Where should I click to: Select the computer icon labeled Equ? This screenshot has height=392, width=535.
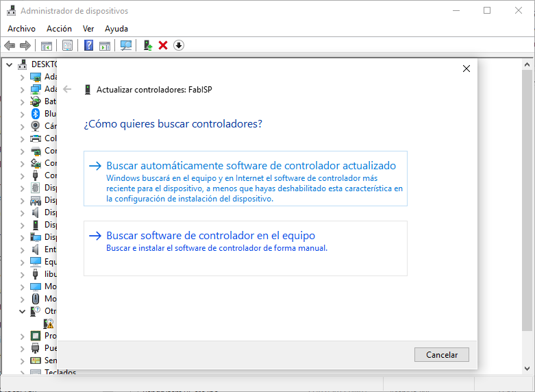[36, 262]
